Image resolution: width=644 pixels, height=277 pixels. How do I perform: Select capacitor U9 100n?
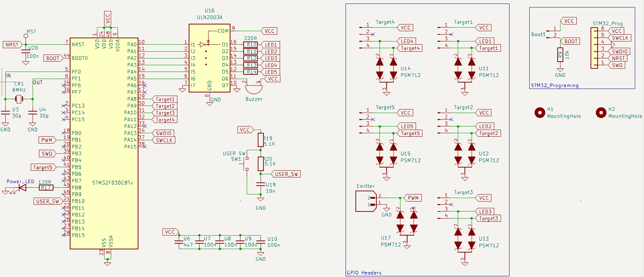pyautogui.click(x=240, y=242)
